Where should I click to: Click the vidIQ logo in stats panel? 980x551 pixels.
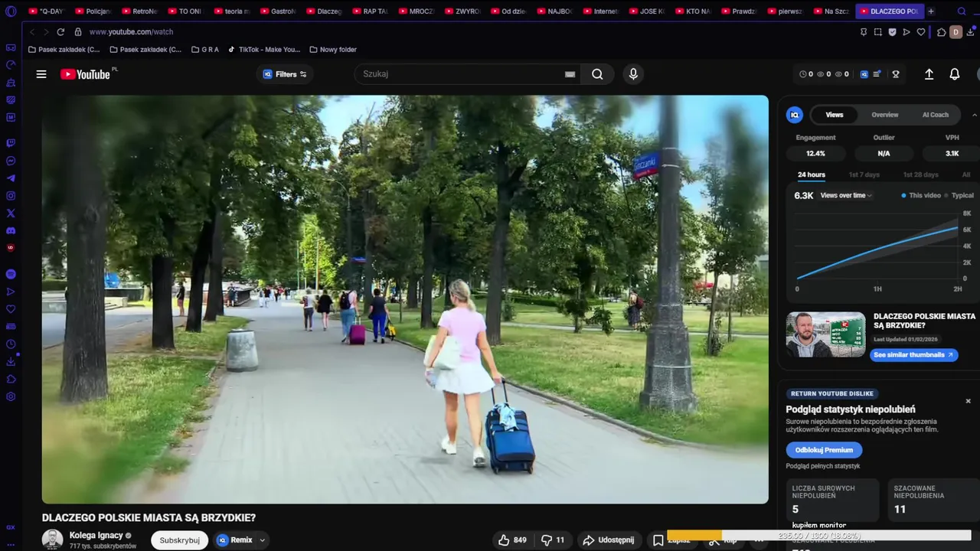[x=795, y=115]
